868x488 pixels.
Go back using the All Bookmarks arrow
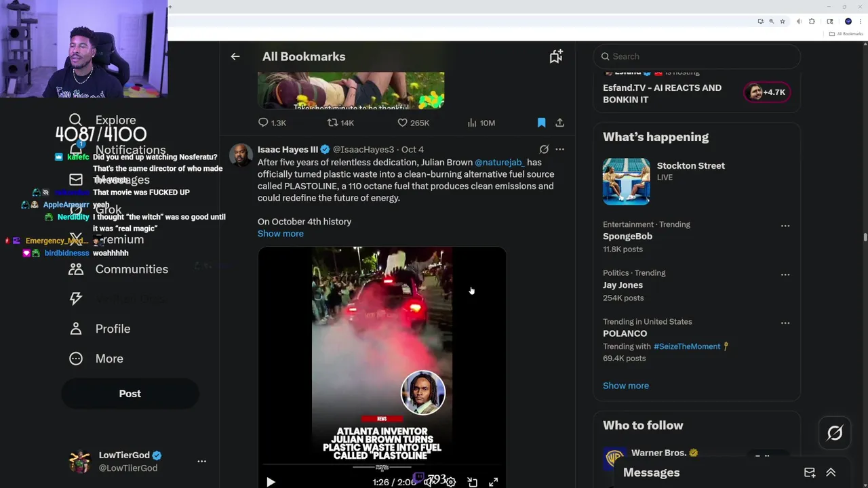click(235, 57)
